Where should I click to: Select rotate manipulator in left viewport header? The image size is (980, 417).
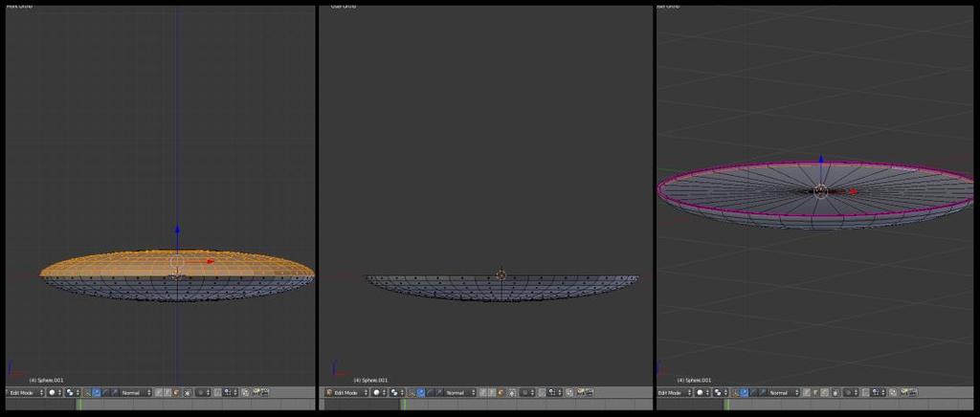click(105, 393)
